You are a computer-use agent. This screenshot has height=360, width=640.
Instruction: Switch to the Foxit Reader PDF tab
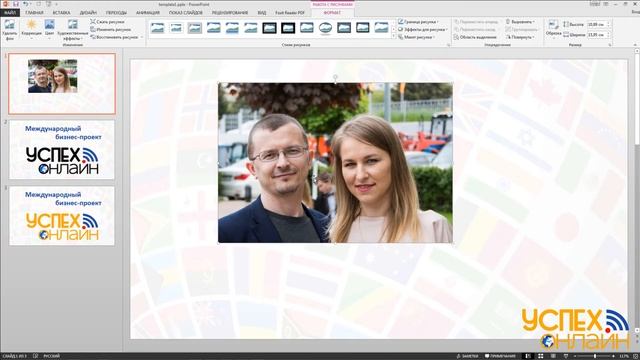point(290,13)
